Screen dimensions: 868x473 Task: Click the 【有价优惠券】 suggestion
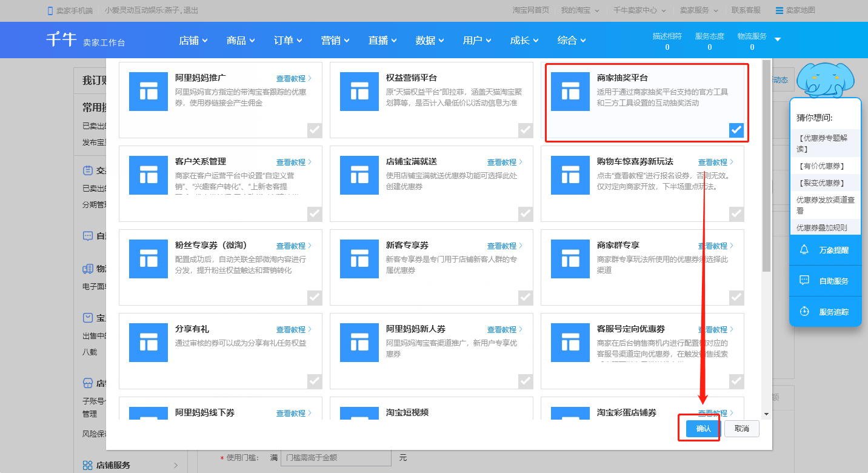tap(822, 166)
